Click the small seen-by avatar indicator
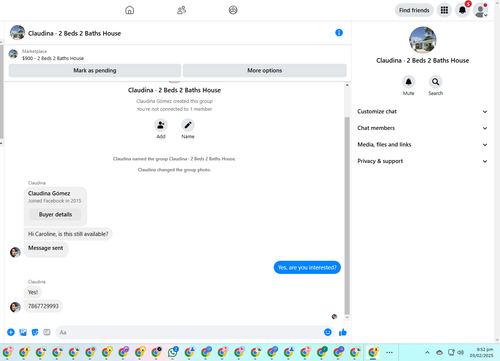 [334, 316]
